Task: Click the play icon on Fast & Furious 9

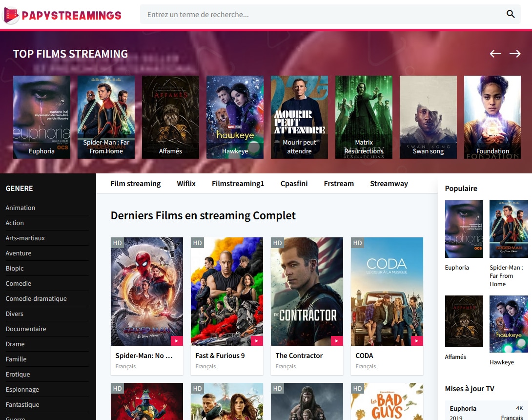Action: pyautogui.click(x=256, y=341)
